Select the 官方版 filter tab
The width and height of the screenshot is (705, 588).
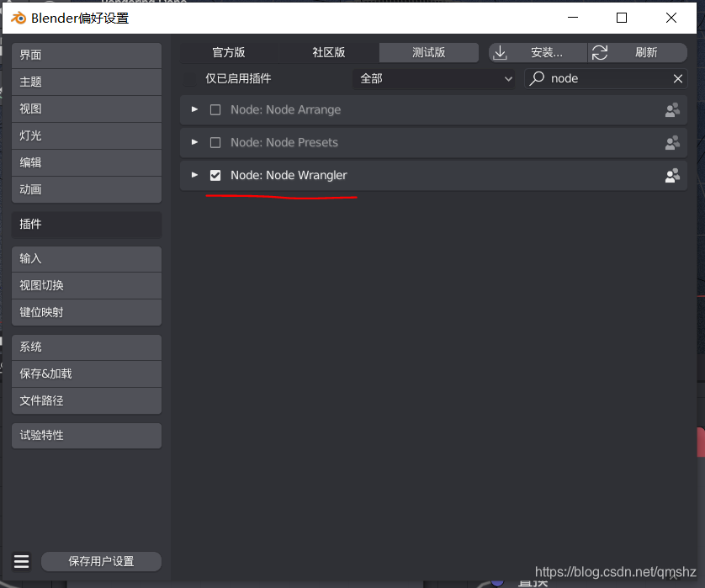[229, 53]
